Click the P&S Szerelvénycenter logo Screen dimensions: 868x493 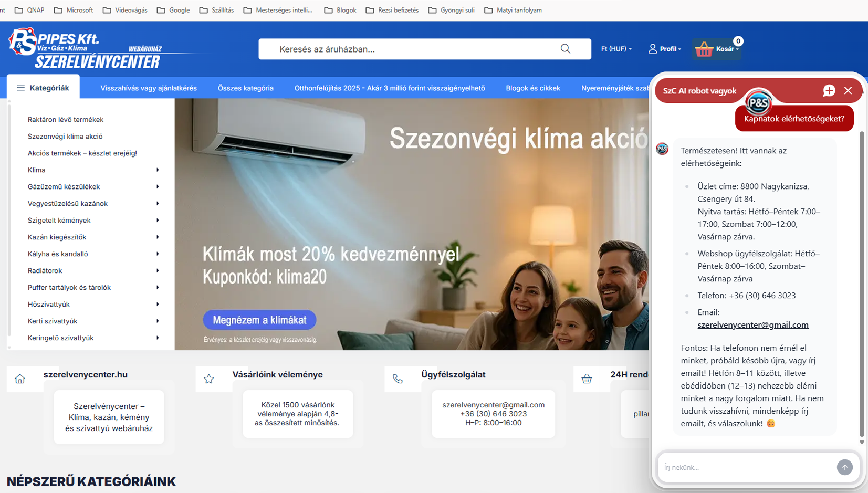coord(84,49)
